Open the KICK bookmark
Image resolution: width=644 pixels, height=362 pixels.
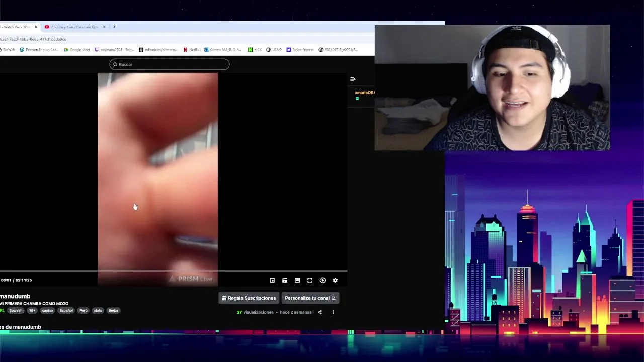(255, 50)
